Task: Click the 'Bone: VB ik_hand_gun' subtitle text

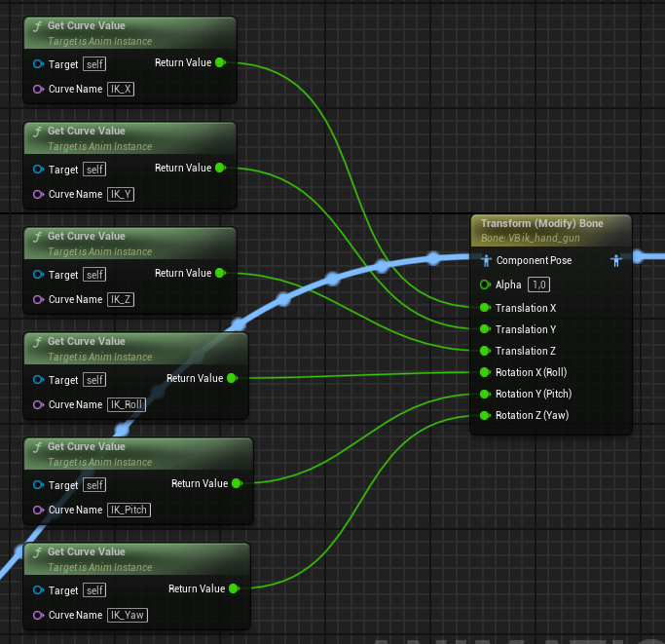Action: (530, 238)
